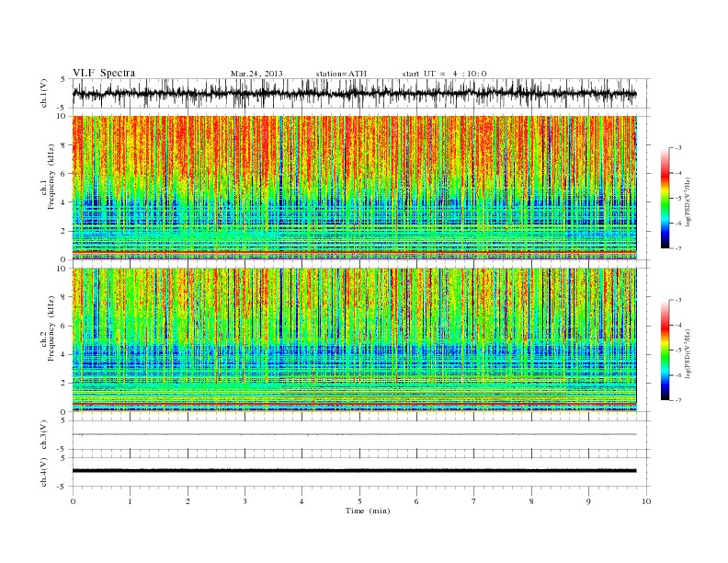This screenshot has height=563, width=728.
Task: Click the "station=ATH" header label
Action: (341, 74)
